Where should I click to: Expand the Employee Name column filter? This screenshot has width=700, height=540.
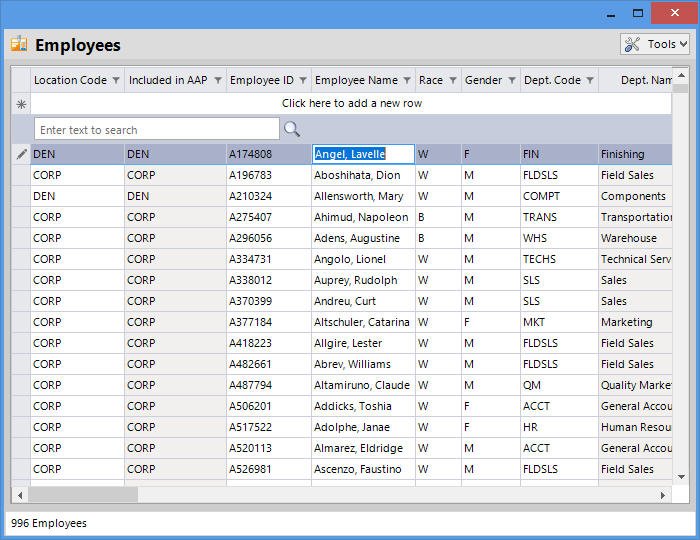point(406,80)
